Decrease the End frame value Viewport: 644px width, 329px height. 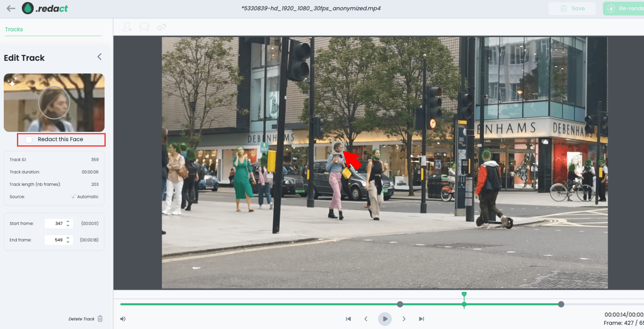(68, 242)
